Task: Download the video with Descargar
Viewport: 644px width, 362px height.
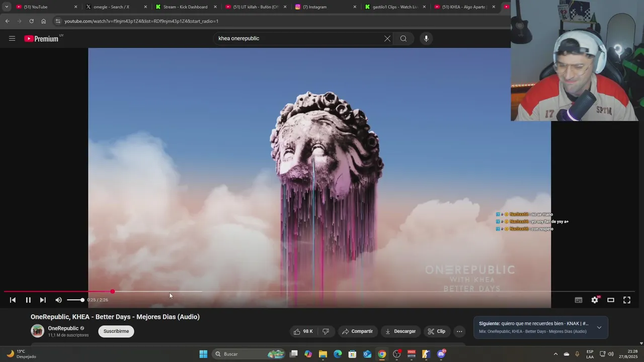Action: [400, 331]
